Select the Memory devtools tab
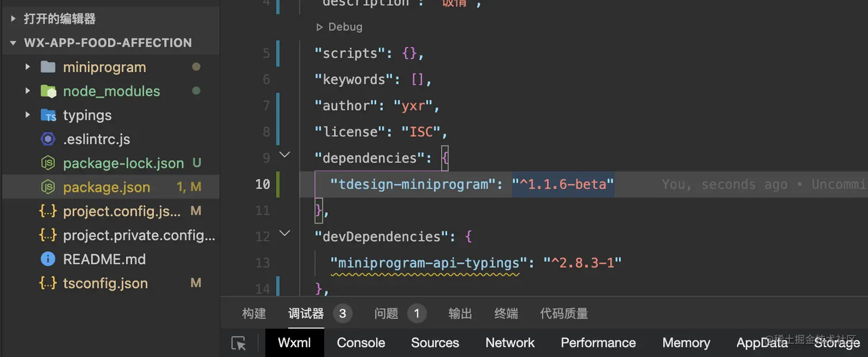The image size is (868, 357). (686, 343)
